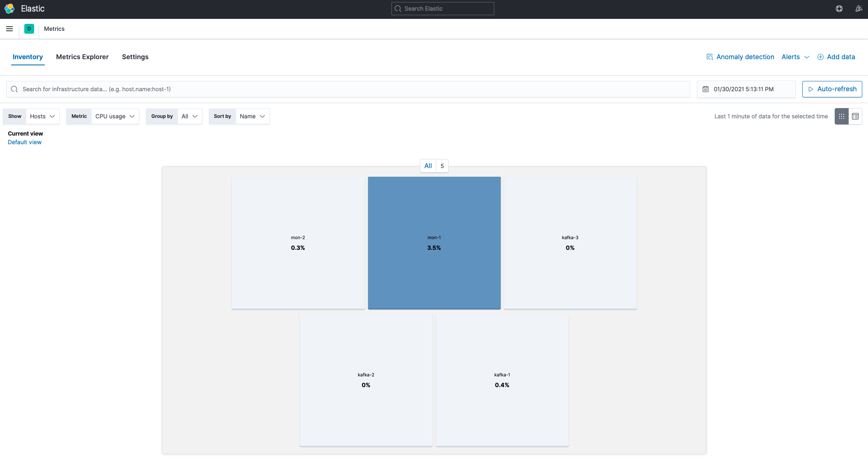868x459 pixels.
Task: Expand the Alerts dropdown menu
Action: 795,57
